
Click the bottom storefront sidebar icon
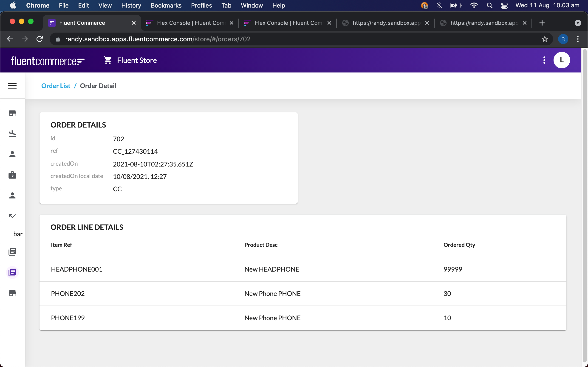click(x=12, y=293)
